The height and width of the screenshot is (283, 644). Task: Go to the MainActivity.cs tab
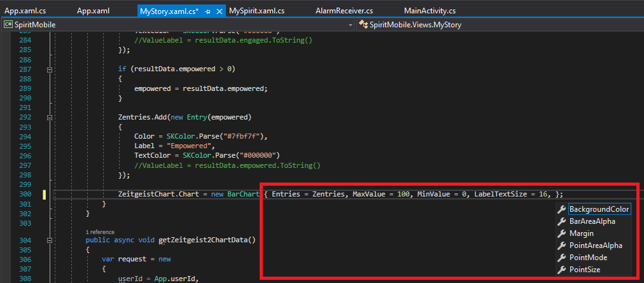pyautogui.click(x=430, y=11)
